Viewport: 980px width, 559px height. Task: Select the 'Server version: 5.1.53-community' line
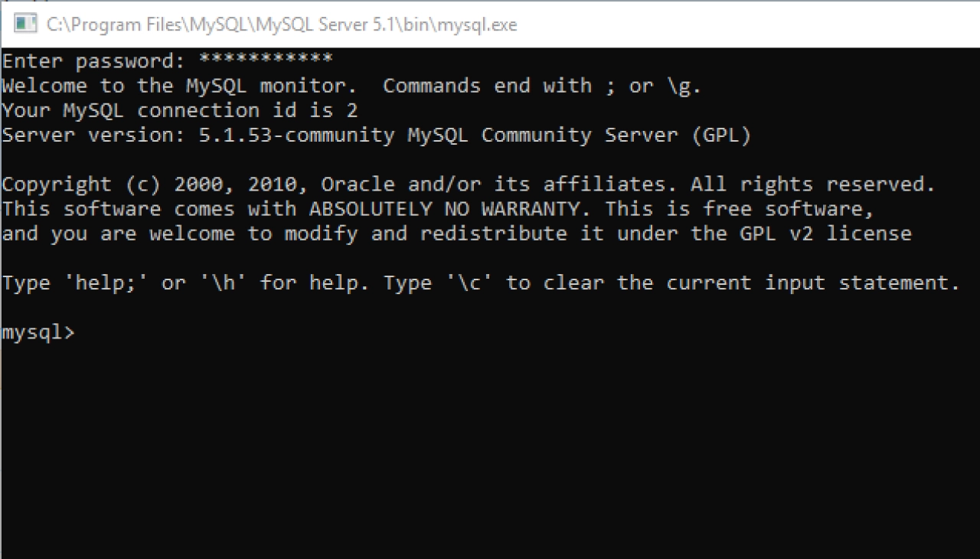click(377, 136)
